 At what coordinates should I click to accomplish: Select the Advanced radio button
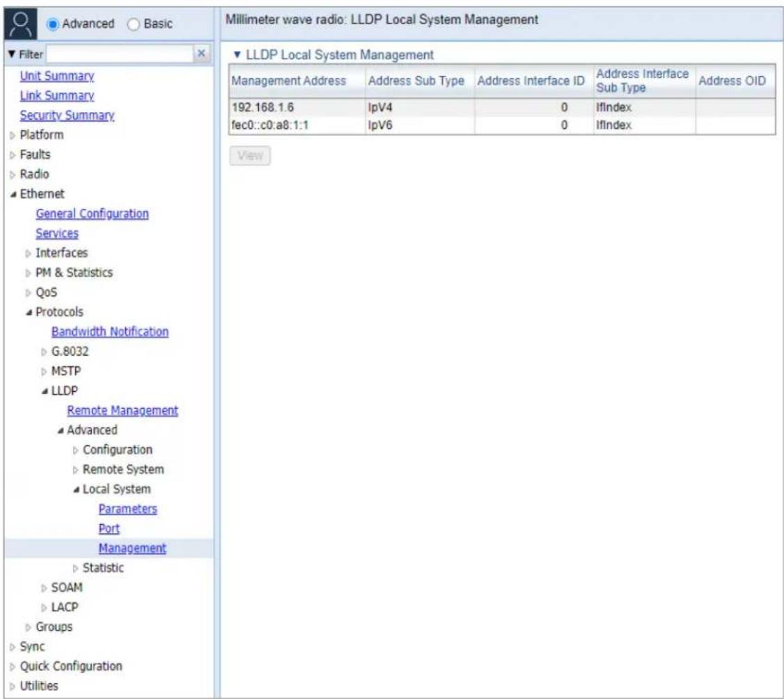pos(52,24)
